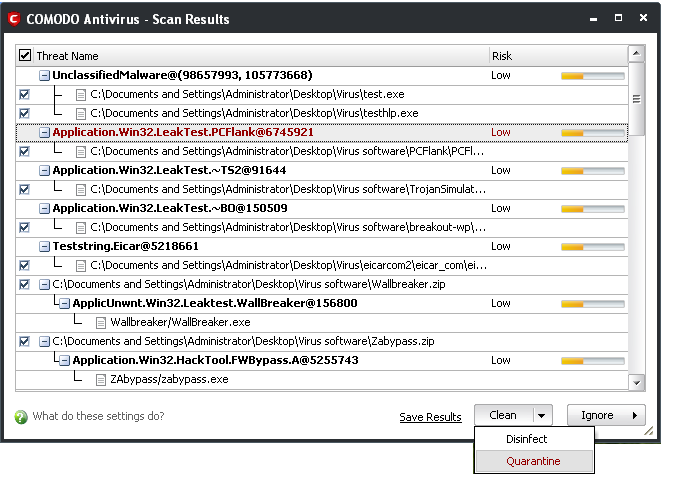The width and height of the screenshot is (680, 477).
Task: Click file icon beside PCFlank path row
Action: pyautogui.click(x=80, y=152)
